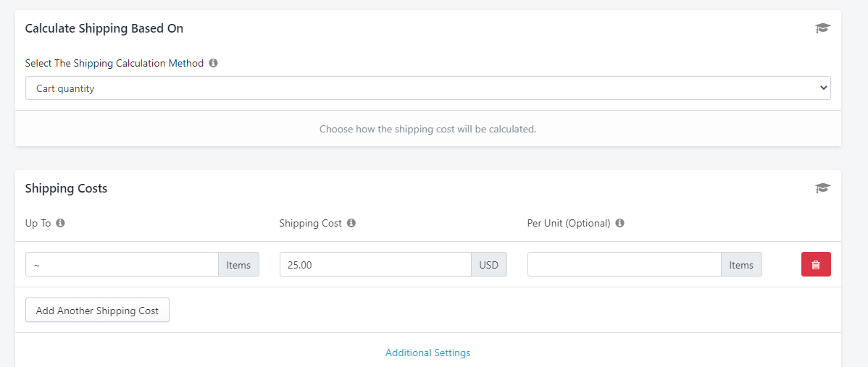Click the USD currency addon label
The width and height of the screenshot is (868, 367).
tap(489, 265)
